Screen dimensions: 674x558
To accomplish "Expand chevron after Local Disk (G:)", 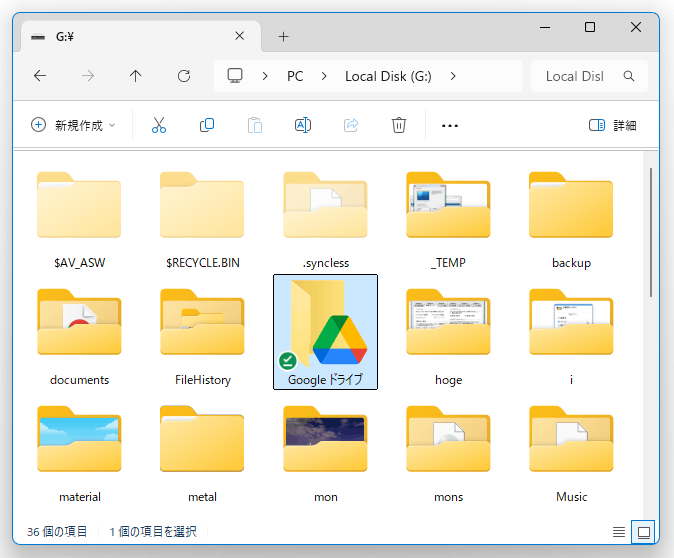I will pyautogui.click(x=453, y=76).
